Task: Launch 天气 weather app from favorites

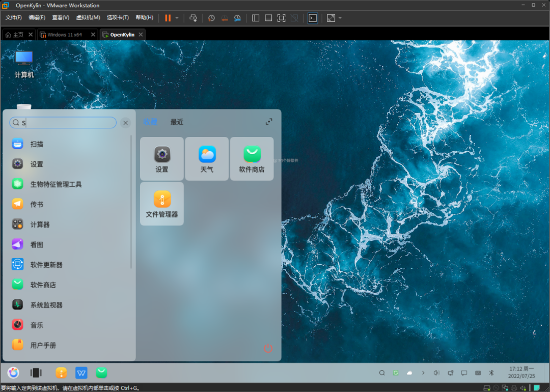Action: [207, 158]
